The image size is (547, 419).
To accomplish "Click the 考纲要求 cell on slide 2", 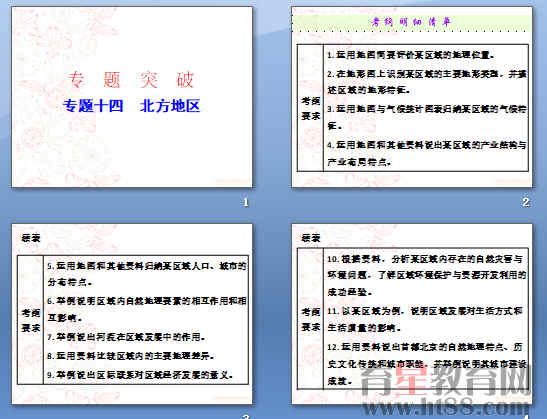I will tap(310, 108).
